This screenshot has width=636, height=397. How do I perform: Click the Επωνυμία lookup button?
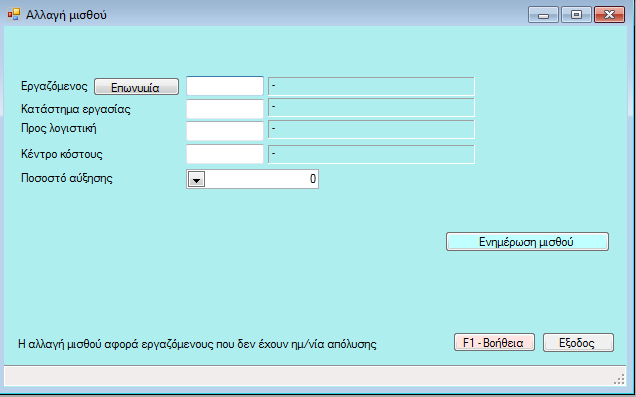[136, 87]
